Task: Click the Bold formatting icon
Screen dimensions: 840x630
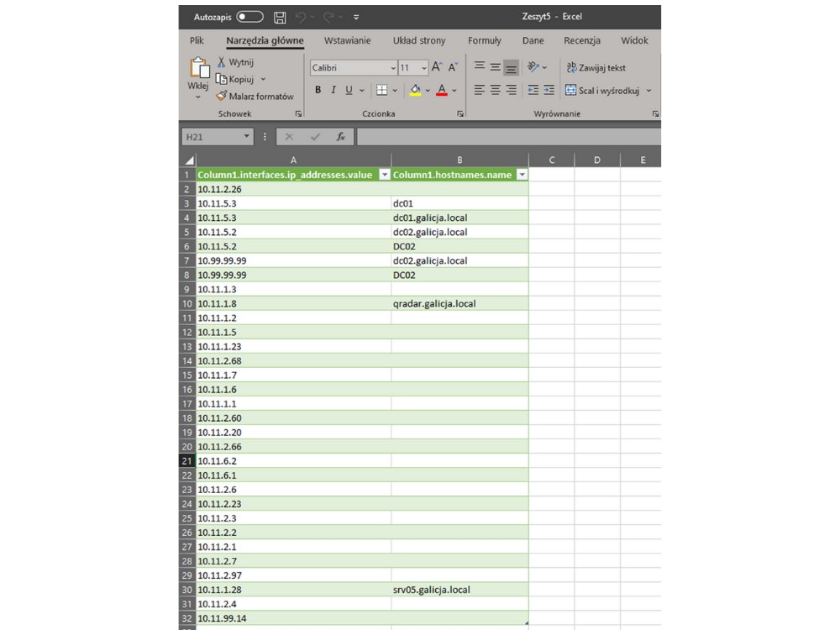Action: [x=318, y=90]
